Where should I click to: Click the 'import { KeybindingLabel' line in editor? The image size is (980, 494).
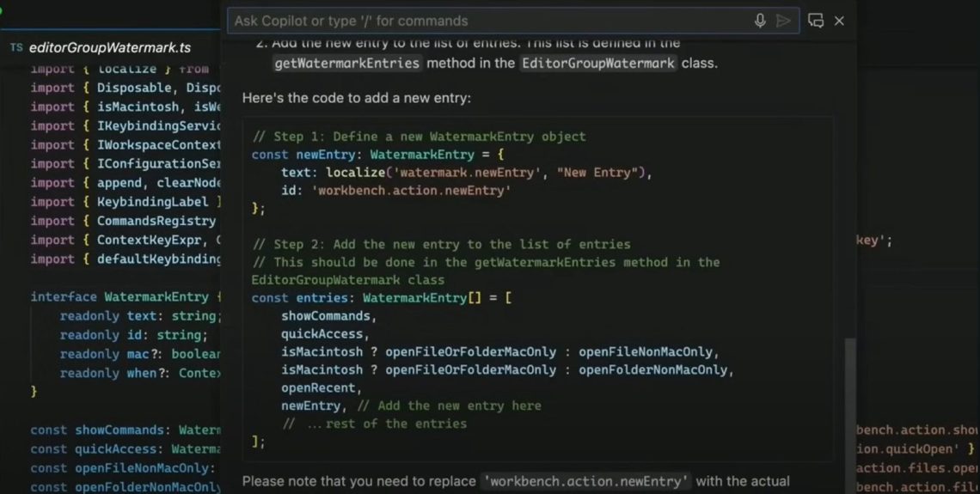tap(125, 202)
